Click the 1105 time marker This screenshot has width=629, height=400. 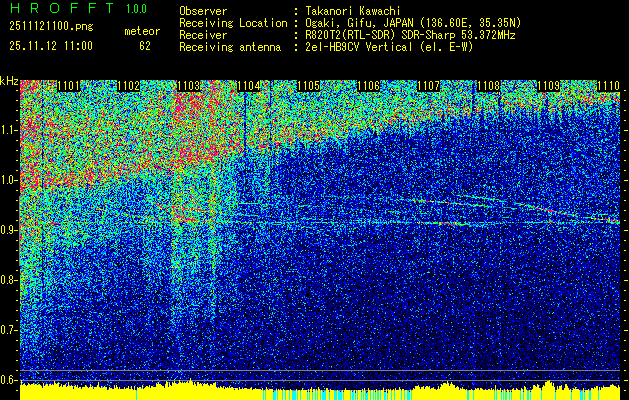tap(309, 86)
